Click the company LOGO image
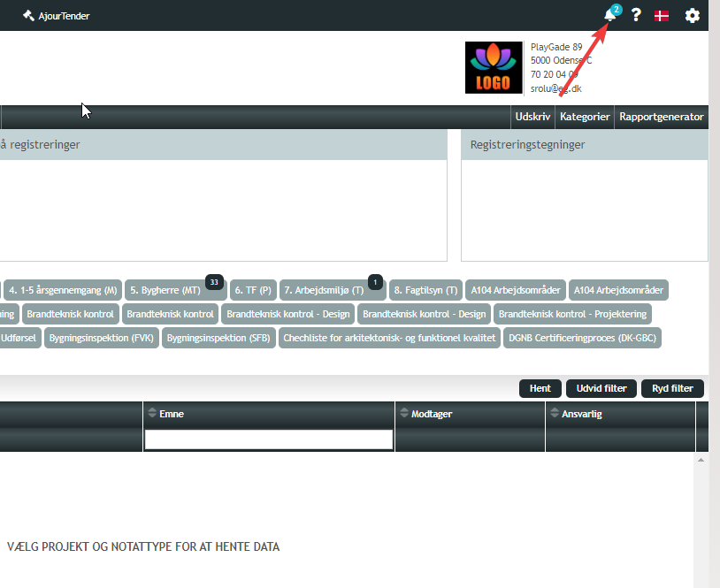The width and height of the screenshot is (720, 588). (x=494, y=67)
